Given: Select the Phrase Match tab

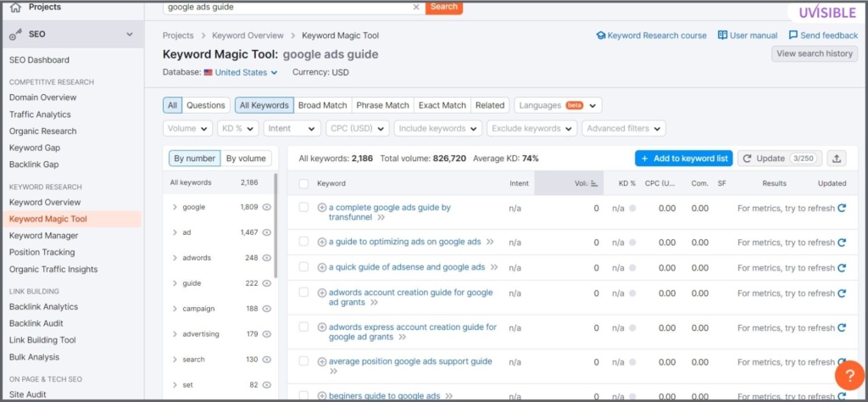Looking at the screenshot, I should [382, 105].
